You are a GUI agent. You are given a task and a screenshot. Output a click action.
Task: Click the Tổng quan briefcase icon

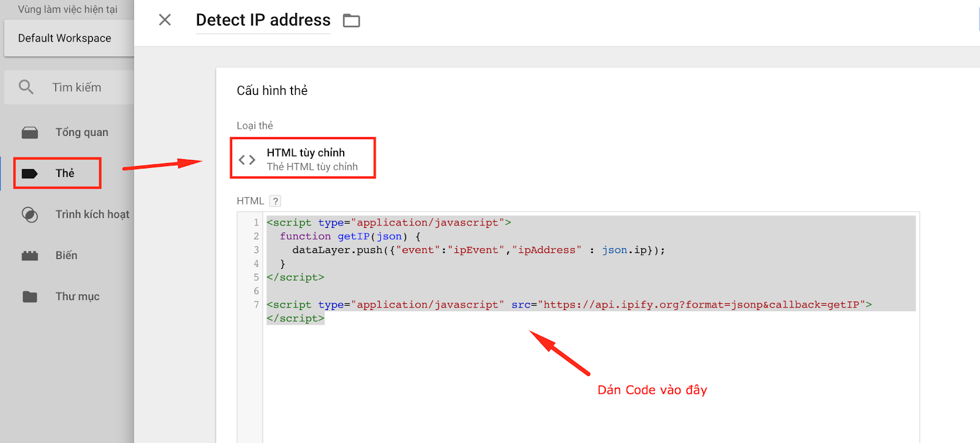[x=30, y=132]
